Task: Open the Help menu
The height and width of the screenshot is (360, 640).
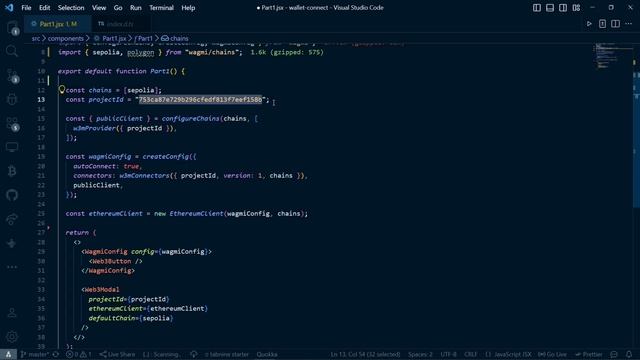Action: [x=188, y=8]
